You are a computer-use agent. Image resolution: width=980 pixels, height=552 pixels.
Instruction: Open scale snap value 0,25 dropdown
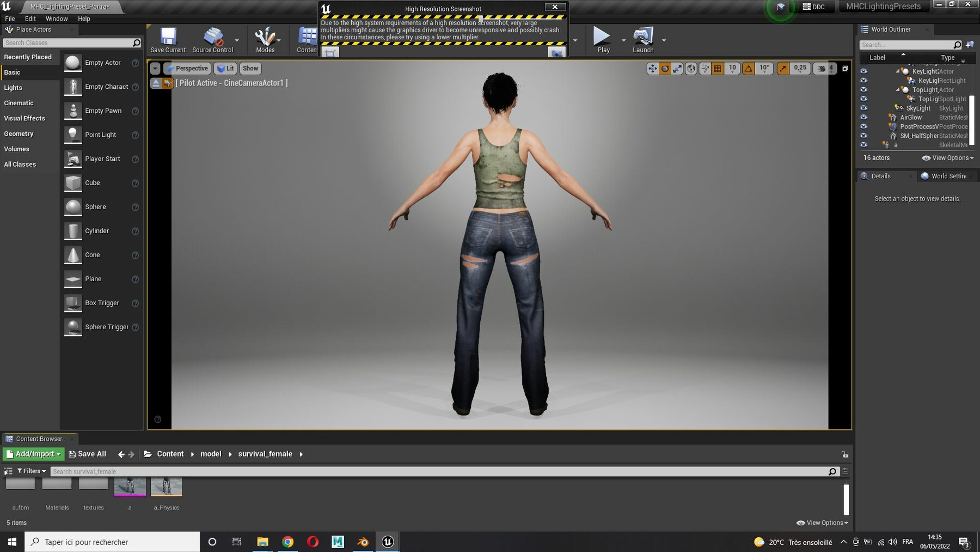click(x=800, y=68)
